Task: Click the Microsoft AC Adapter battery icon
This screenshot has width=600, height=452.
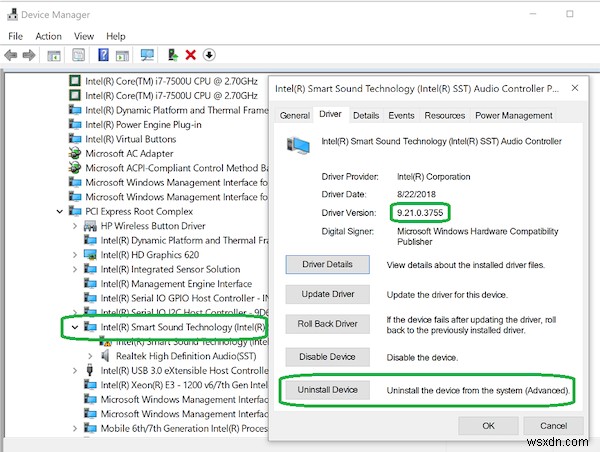Action: (x=75, y=153)
